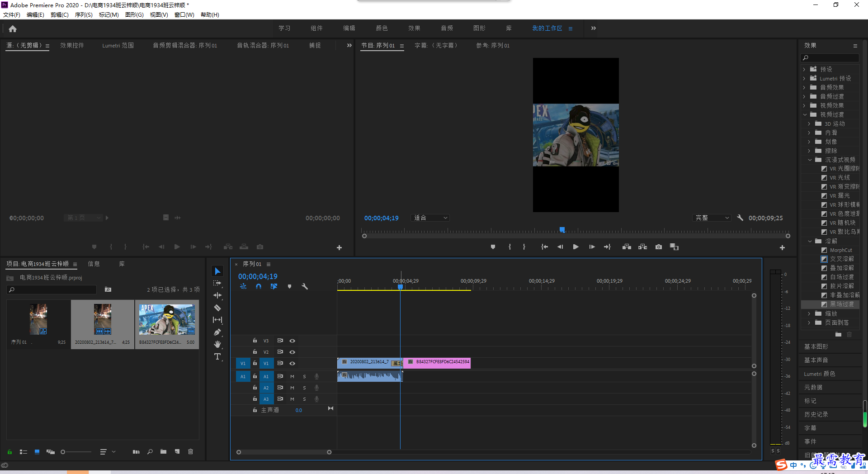Open the 基本图形 panel

click(x=816, y=346)
